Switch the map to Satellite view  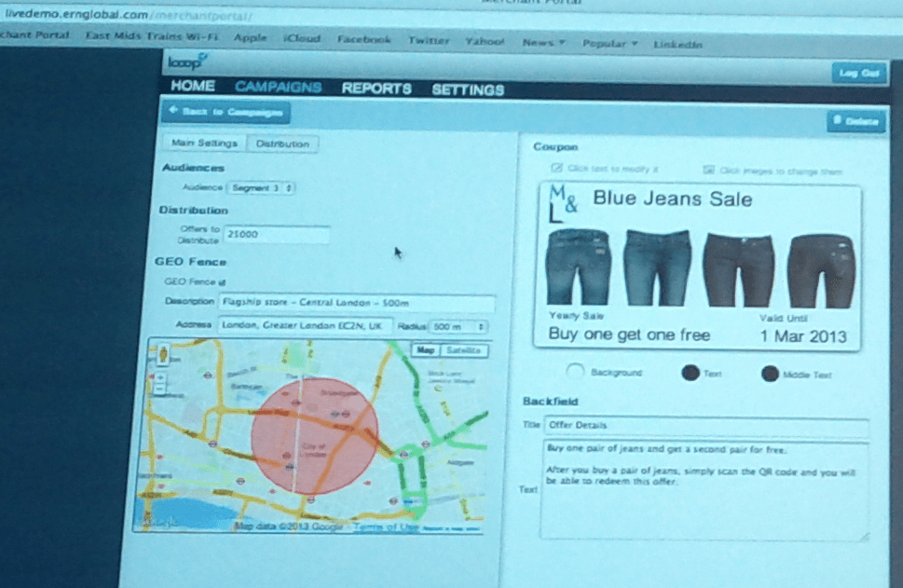463,350
